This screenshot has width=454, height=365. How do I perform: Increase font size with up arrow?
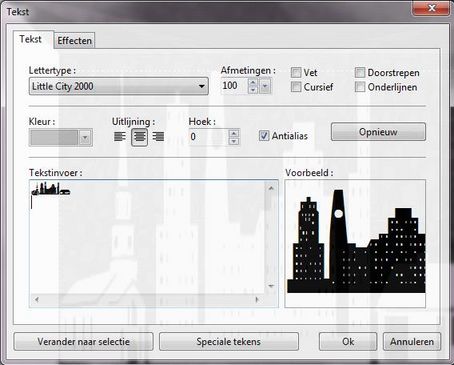click(x=253, y=82)
